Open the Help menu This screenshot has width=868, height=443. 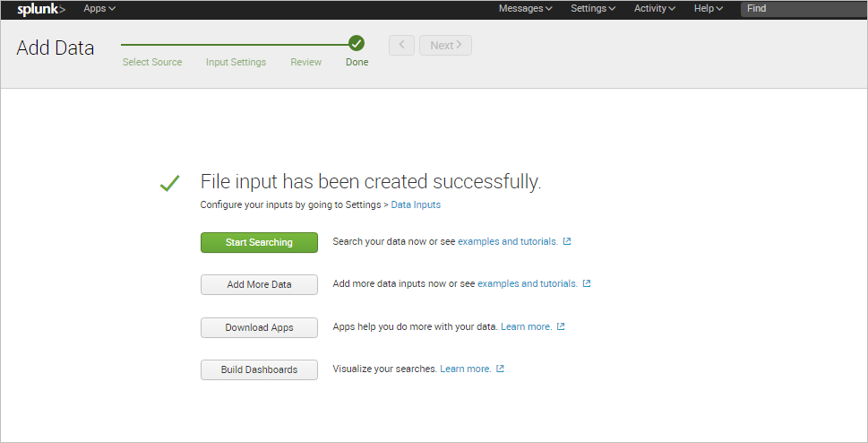(708, 9)
